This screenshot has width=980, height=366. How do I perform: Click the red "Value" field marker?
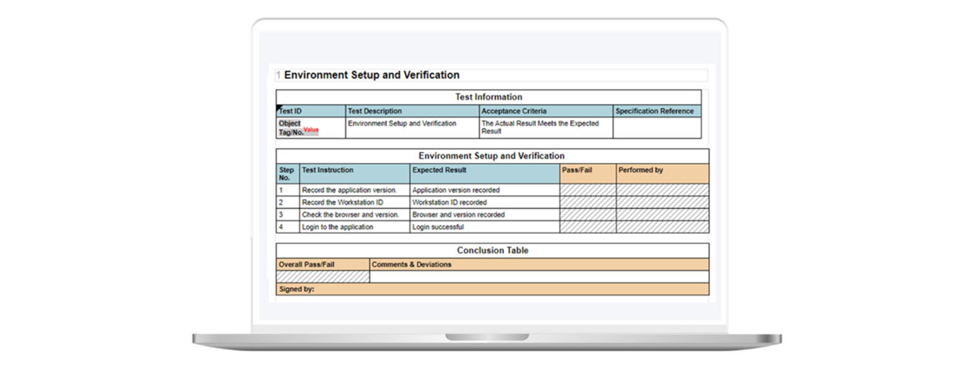pyautogui.click(x=311, y=130)
